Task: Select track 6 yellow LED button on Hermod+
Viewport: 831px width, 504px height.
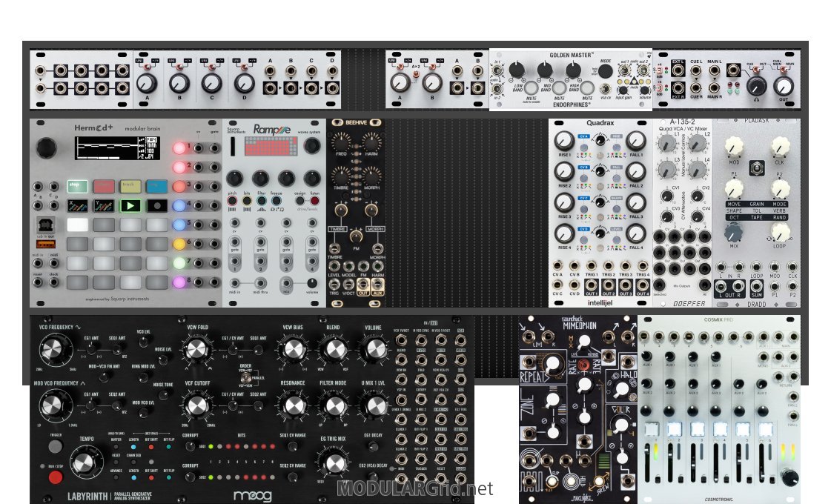Action: [x=179, y=244]
